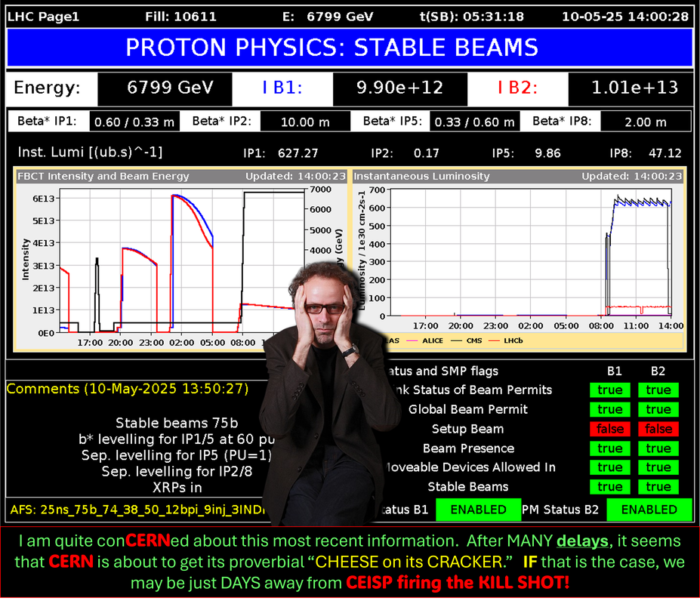Select the Sep. levelling for IP2/8 line
Viewport: 700px width, 604px height.
pyautogui.click(x=177, y=471)
